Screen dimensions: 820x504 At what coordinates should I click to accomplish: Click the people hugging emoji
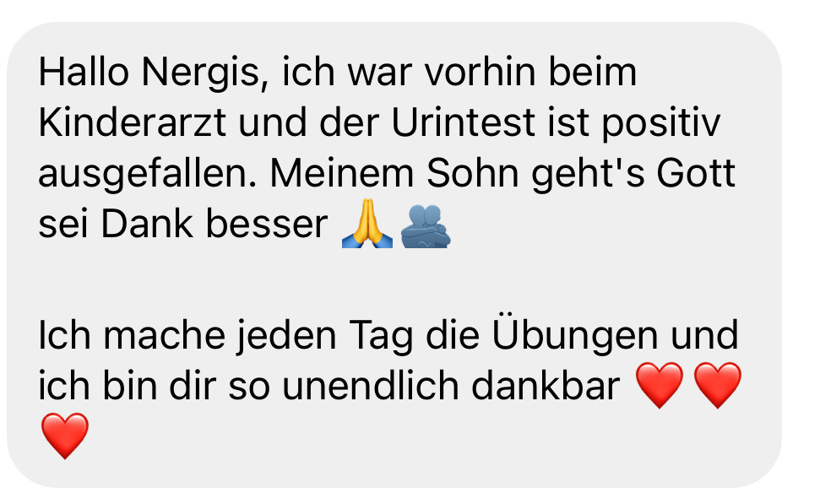tap(426, 226)
